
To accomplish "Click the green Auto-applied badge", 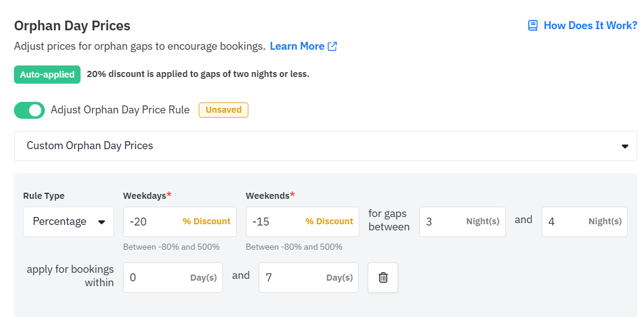I will (47, 75).
